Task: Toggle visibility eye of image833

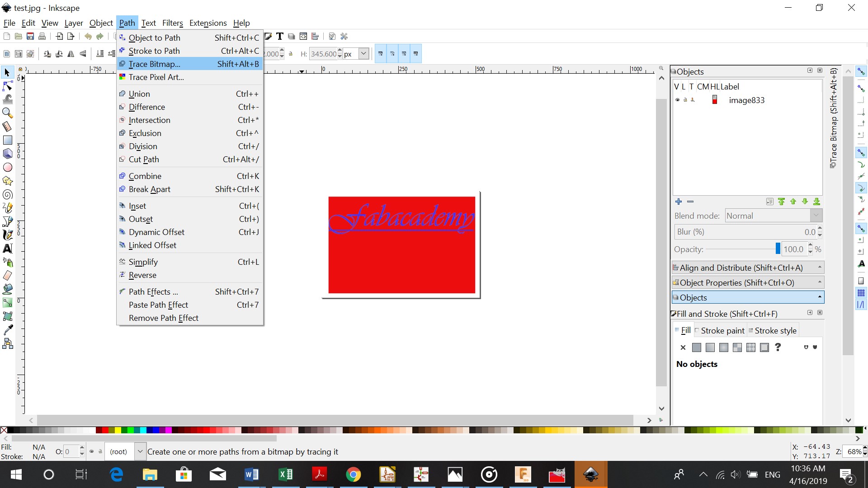Action: tap(677, 100)
